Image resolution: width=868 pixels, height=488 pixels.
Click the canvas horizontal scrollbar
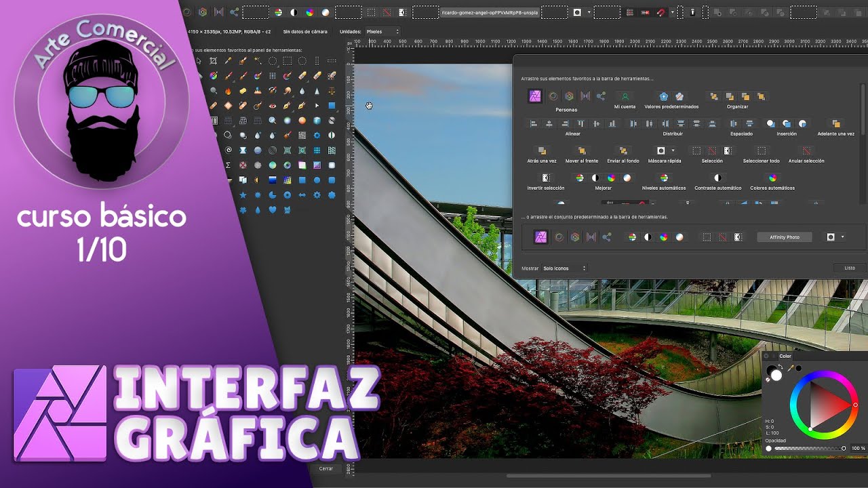(x=608, y=476)
